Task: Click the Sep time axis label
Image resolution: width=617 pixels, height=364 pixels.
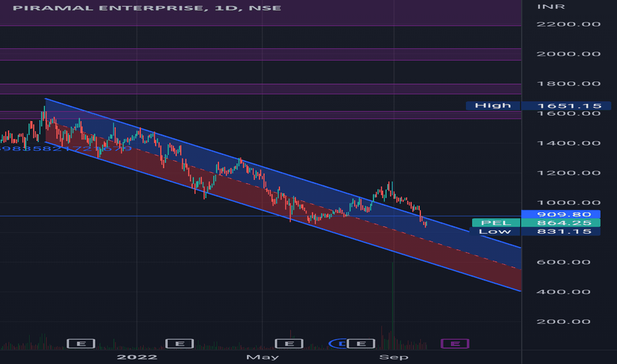Action: pos(393,357)
